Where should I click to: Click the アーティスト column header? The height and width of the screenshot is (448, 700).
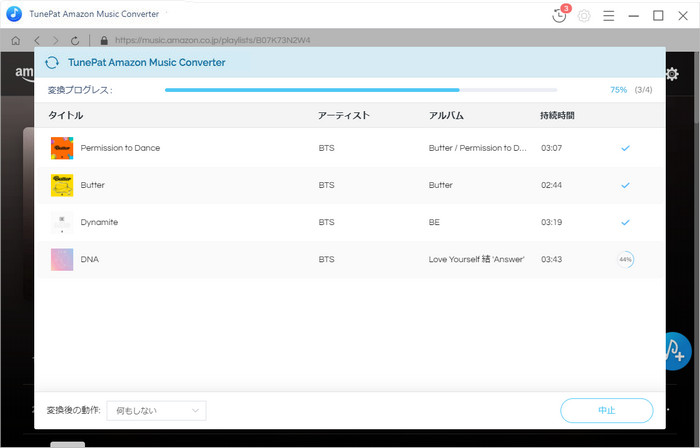pyautogui.click(x=344, y=116)
